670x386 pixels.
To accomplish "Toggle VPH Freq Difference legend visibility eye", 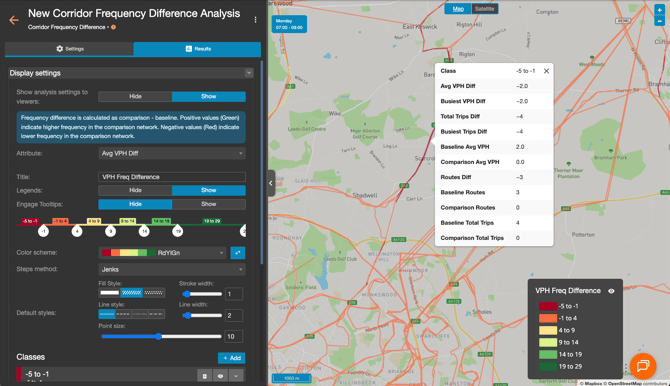I will (x=611, y=291).
